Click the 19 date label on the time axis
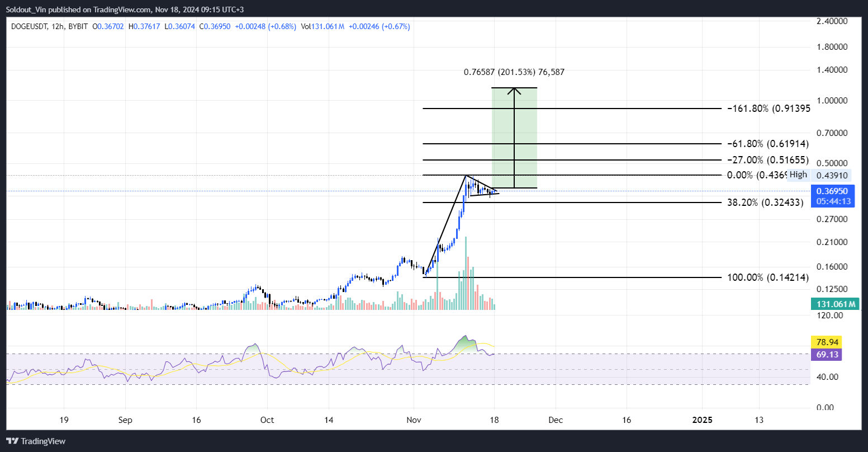 [x=63, y=420]
